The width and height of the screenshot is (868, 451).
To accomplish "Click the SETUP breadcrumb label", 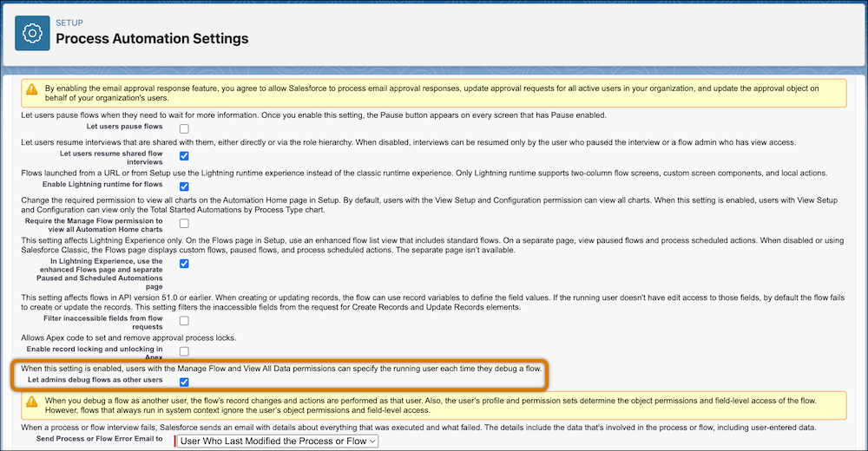I will tap(69, 23).
